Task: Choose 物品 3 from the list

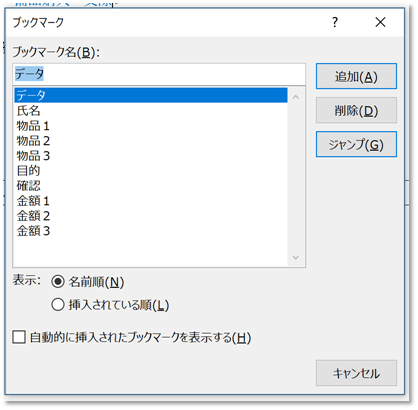Action: pyautogui.click(x=151, y=156)
